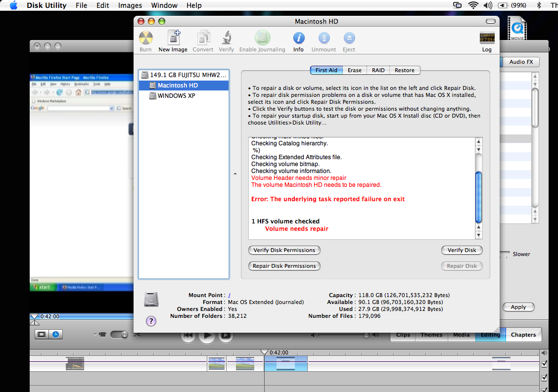This screenshot has height=392, width=558.
Task: Open the iMovie Chapters tab
Action: 523,335
